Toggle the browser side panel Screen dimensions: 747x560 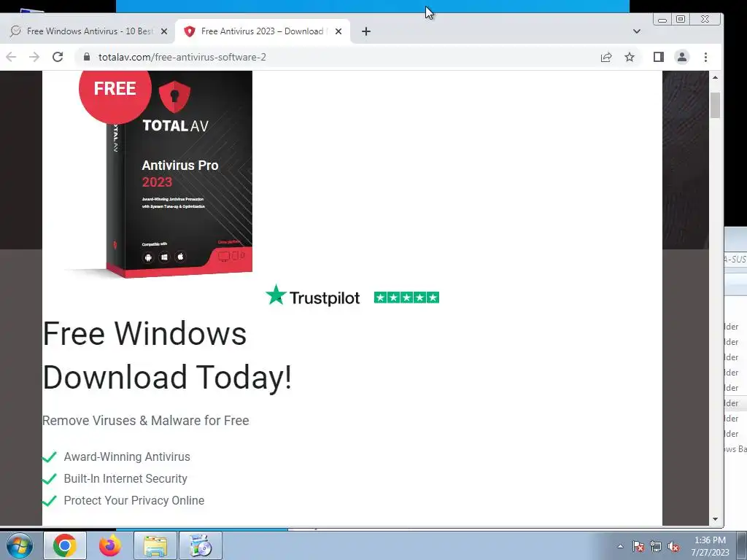(659, 57)
